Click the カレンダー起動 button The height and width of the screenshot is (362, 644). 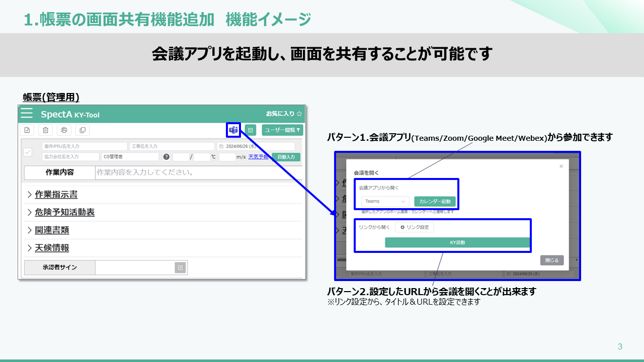pyautogui.click(x=435, y=201)
